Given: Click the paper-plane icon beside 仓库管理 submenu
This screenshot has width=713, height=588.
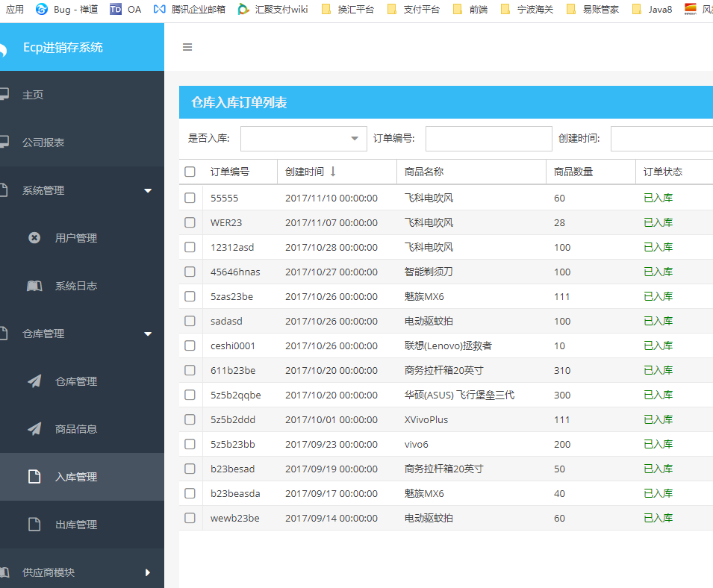Looking at the screenshot, I should [34, 381].
